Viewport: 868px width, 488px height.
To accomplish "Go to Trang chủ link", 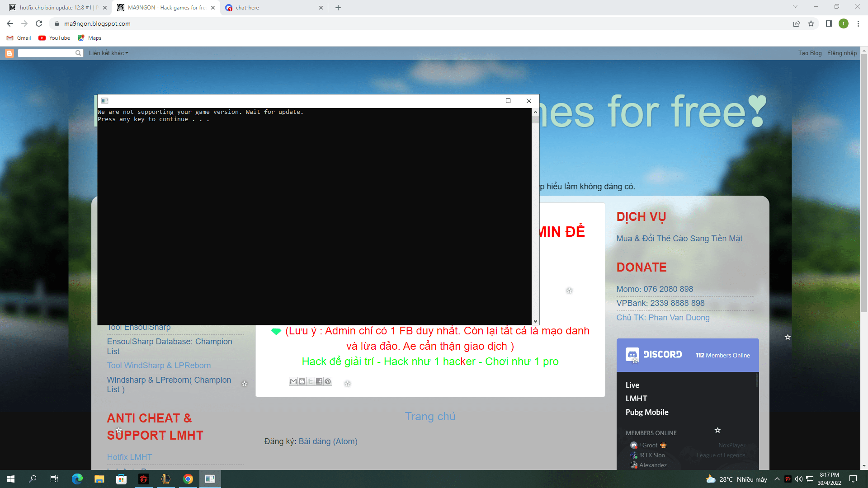I will coord(430,417).
